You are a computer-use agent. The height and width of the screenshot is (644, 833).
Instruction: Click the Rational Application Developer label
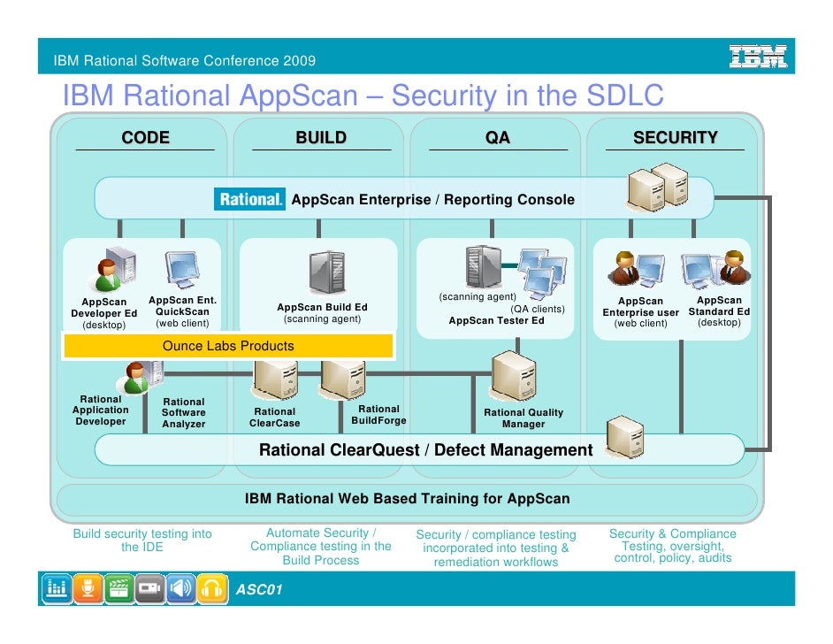pyautogui.click(x=101, y=410)
